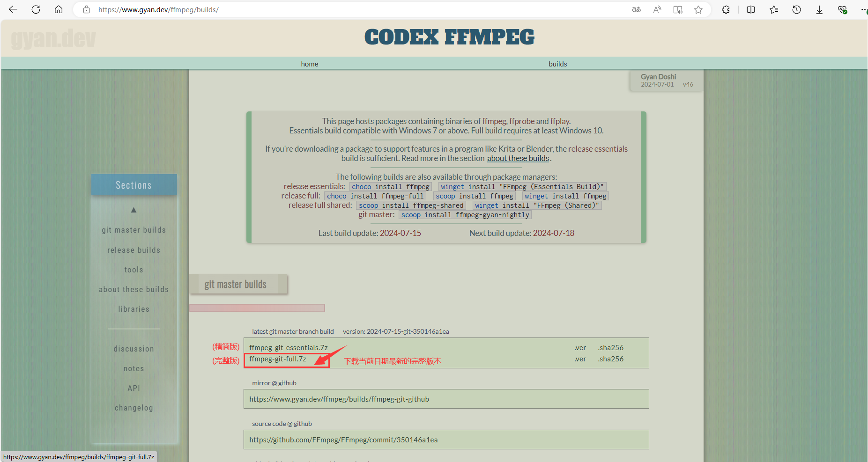Click the CODEX FFMPEG page title
868x462 pixels.
tap(449, 37)
